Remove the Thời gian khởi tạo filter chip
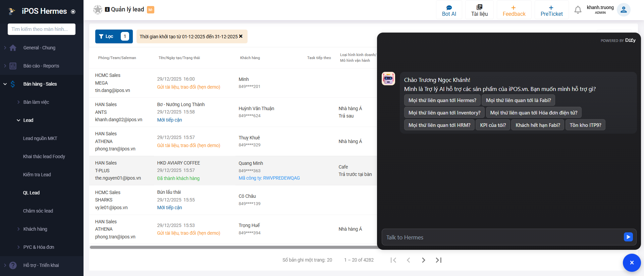The width and height of the screenshot is (644, 276). coord(241,36)
